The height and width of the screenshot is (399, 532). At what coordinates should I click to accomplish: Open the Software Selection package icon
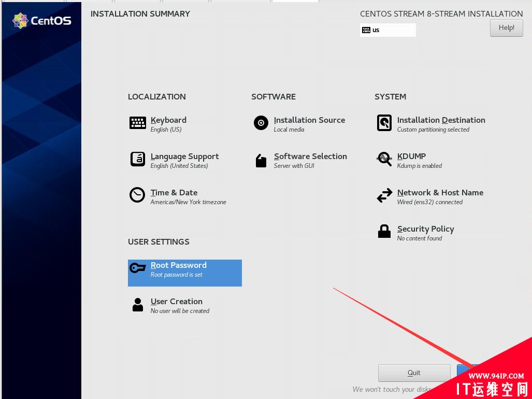coord(261,161)
